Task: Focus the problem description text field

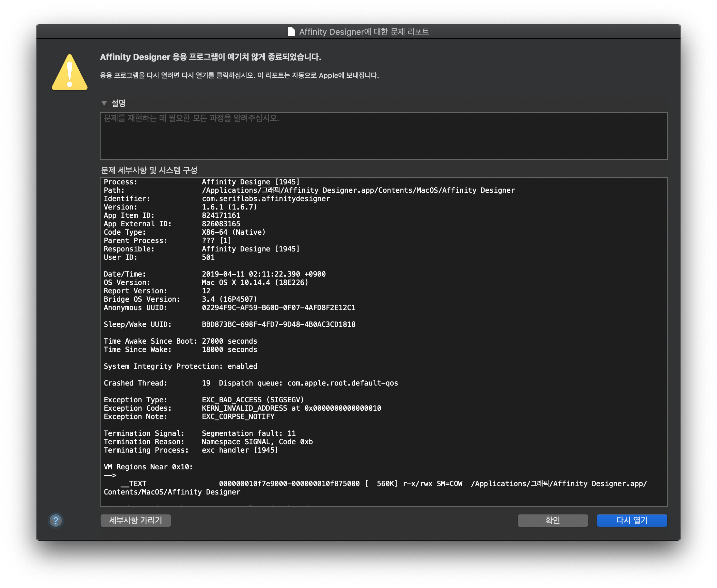Action: click(x=384, y=136)
